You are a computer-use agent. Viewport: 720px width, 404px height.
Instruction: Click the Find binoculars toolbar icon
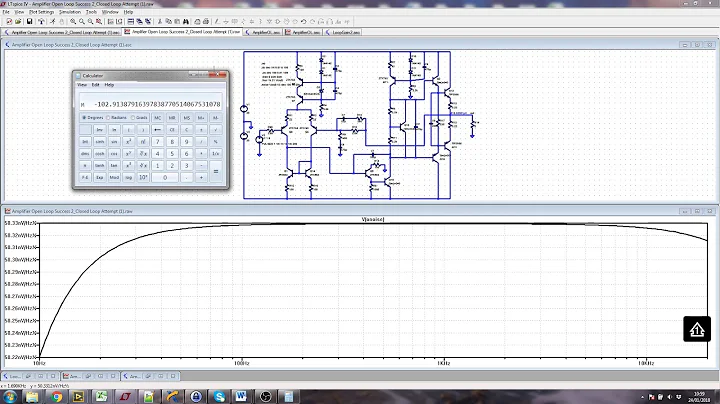pos(186,22)
